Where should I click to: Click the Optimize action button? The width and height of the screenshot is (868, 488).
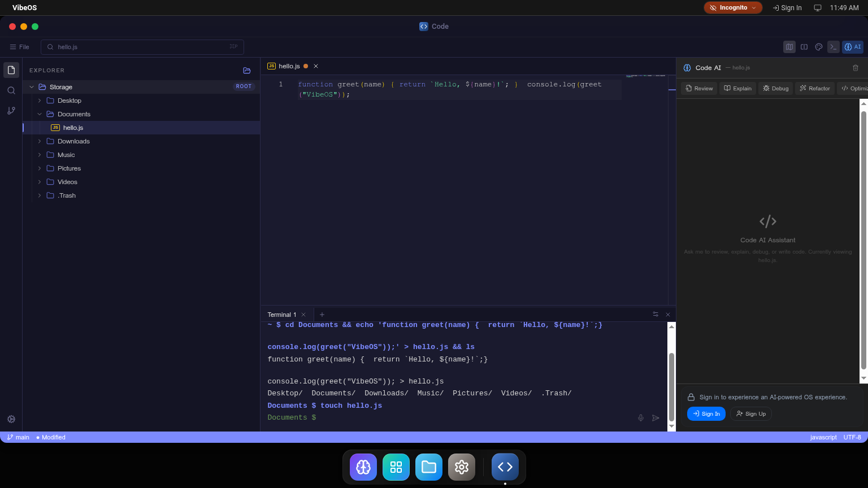tap(852, 89)
